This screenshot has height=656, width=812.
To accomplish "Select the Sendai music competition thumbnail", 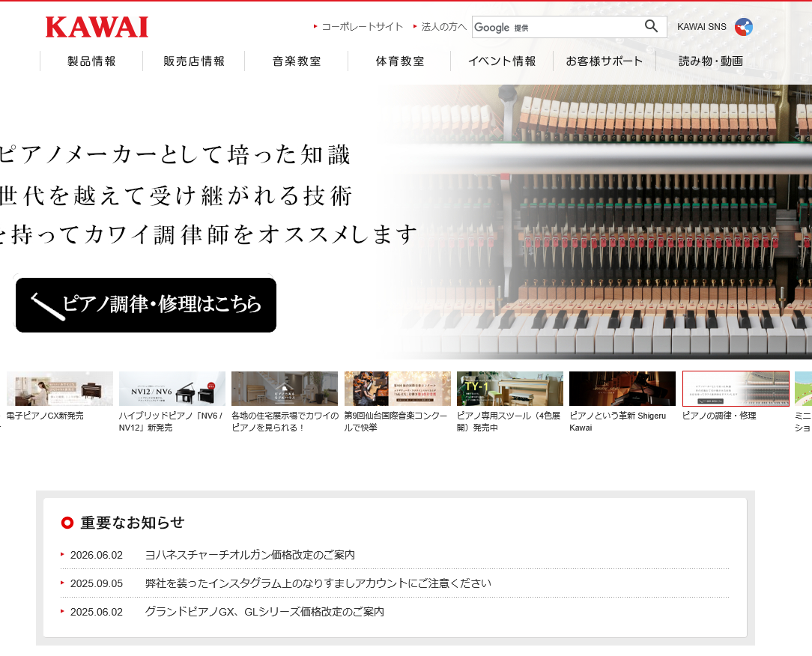I will pos(397,389).
